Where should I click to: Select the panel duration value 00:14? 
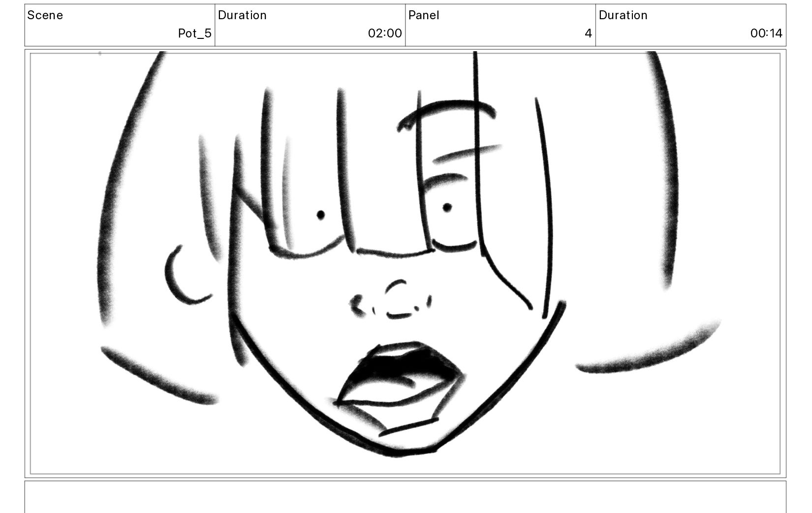tap(766, 33)
